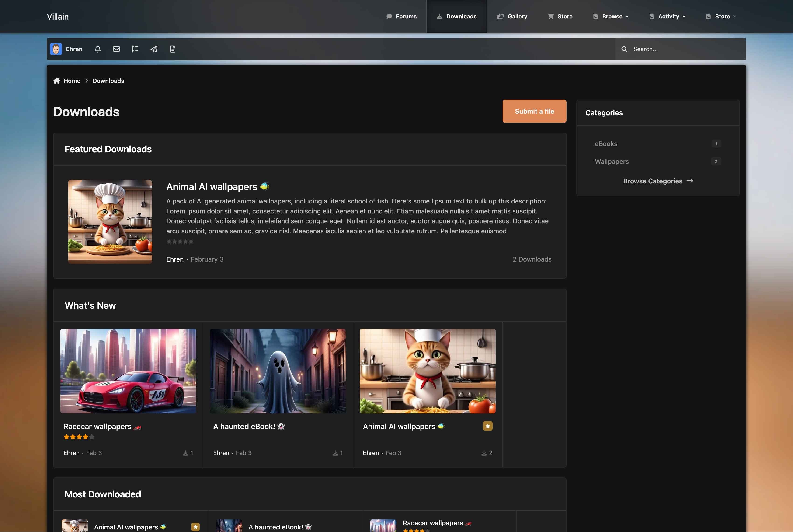The image size is (793, 532).
Task: Click the Home breadcrumb house icon
Action: (57, 81)
